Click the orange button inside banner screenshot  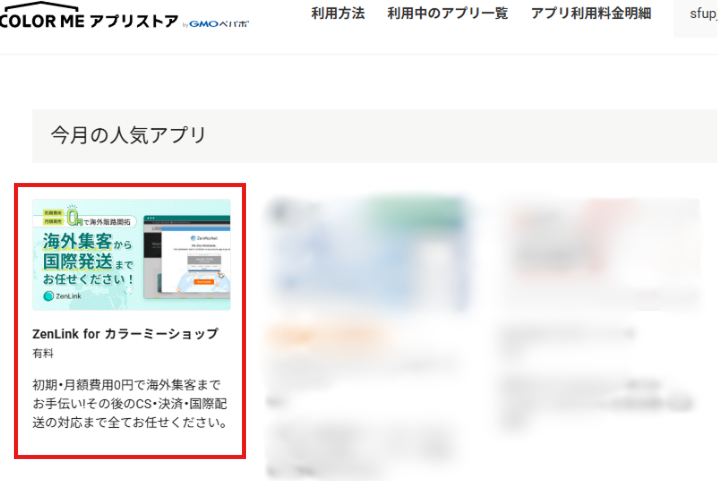(x=201, y=283)
